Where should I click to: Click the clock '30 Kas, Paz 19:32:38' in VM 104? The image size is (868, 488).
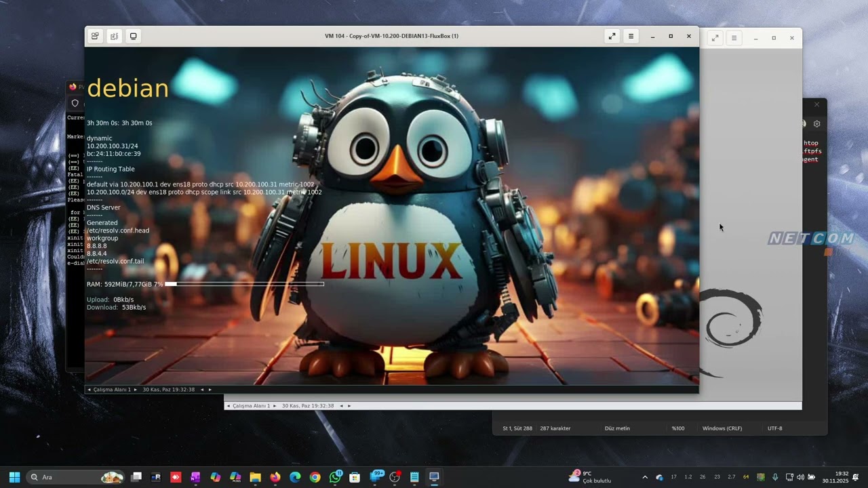169,390
